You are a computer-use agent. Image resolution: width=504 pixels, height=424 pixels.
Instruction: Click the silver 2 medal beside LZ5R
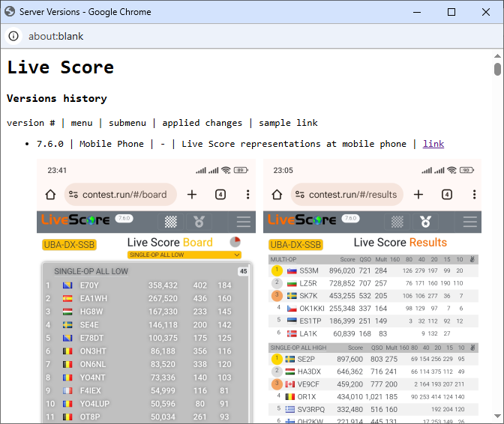277,283
